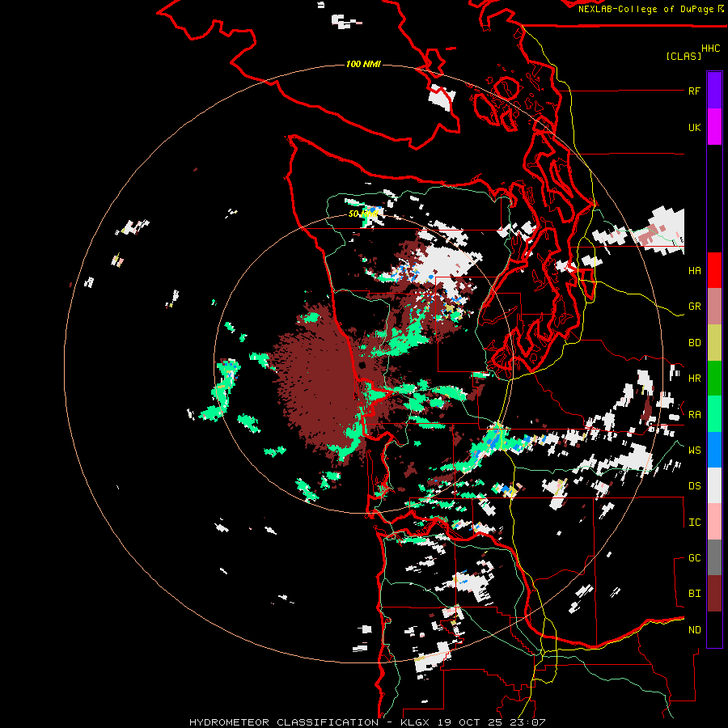Screen dimensions: 728x728
Task: Click the '50 NMI' range ring label
Action: pyautogui.click(x=362, y=214)
